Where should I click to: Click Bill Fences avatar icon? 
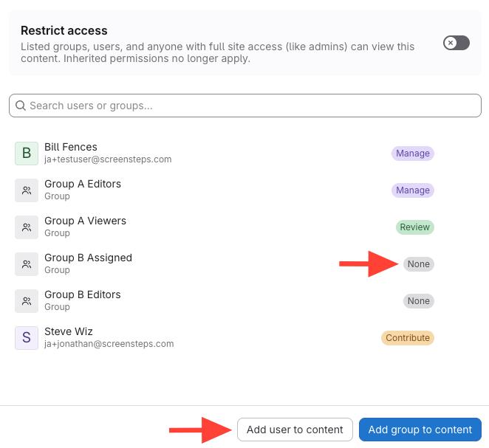(x=27, y=154)
